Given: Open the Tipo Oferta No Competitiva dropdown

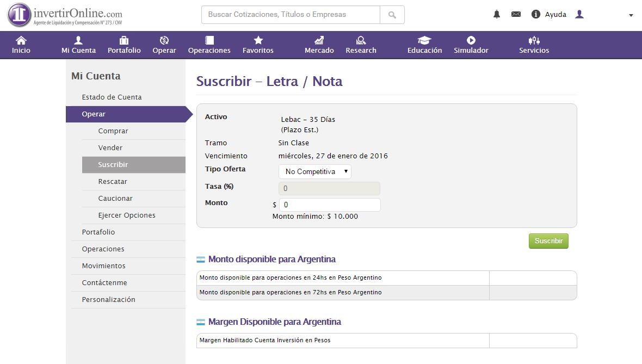Looking at the screenshot, I should click(315, 171).
